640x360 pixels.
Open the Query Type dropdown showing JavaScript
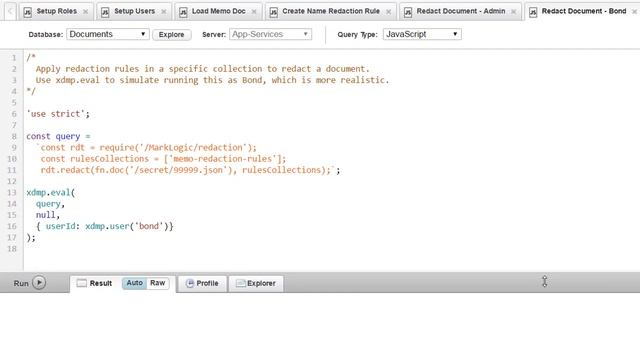tap(422, 34)
